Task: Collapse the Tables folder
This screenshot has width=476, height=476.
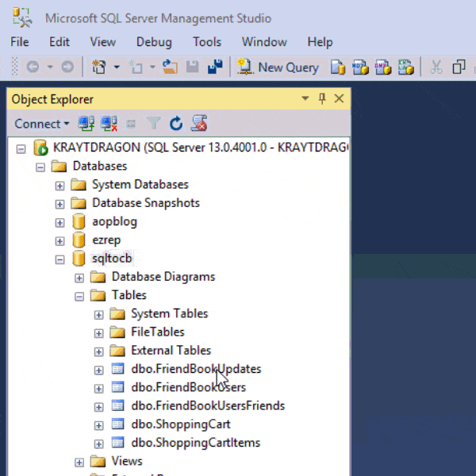Action: (79, 297)
